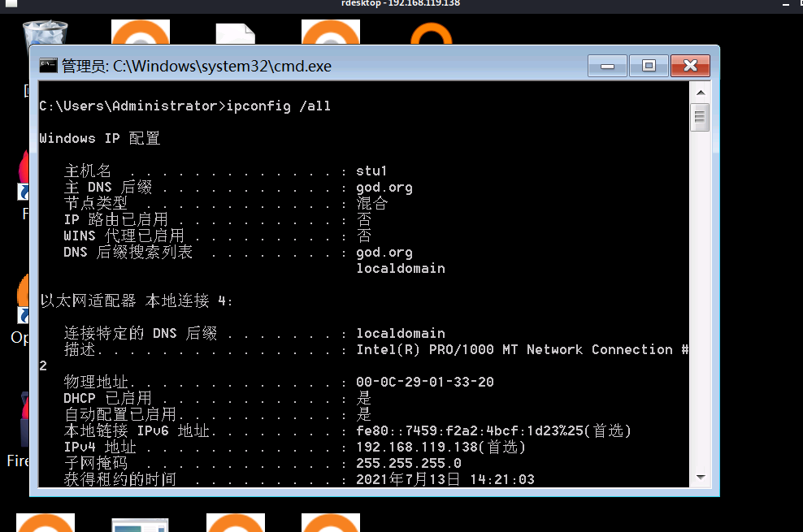Click localdomain on the 连接特定的 DNS 后缀 row

[401, 334]
